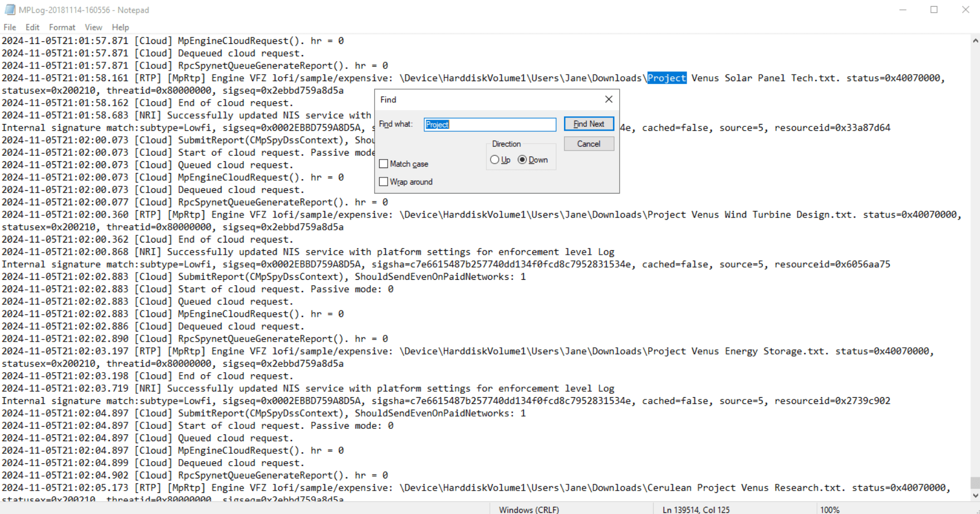Click the Notepad app icon in title bar
The image size is (980, 514).
point(9,10)
